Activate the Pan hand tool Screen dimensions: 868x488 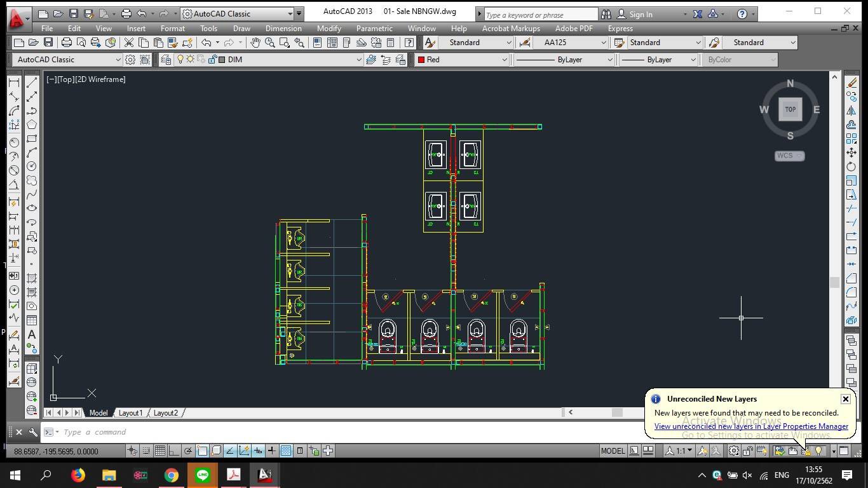click(x=255, y=43)
